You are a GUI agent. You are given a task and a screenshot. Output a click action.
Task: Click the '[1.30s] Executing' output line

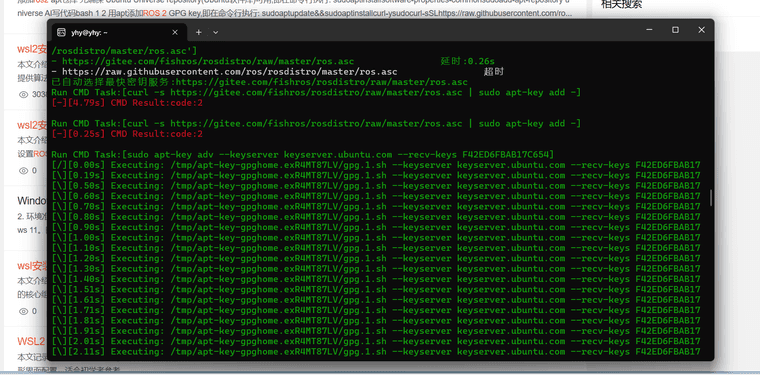(x=376, y=268)
